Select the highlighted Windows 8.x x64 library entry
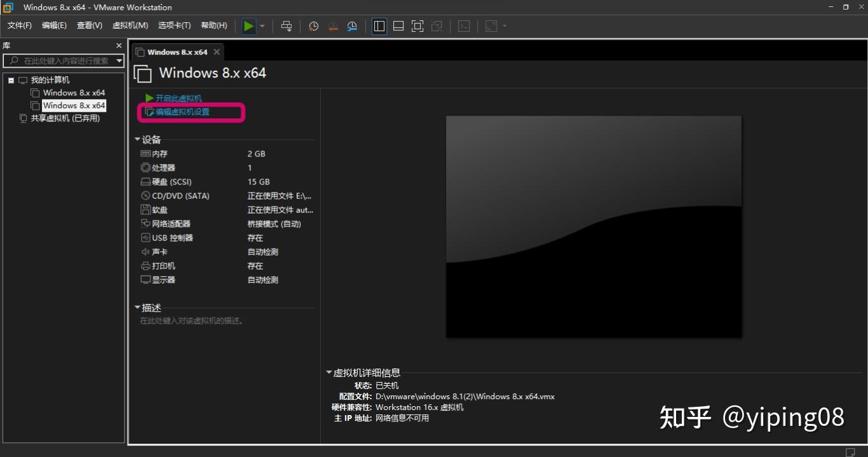Viewport: 868px width, 457px height. click(x=74, y=106)
